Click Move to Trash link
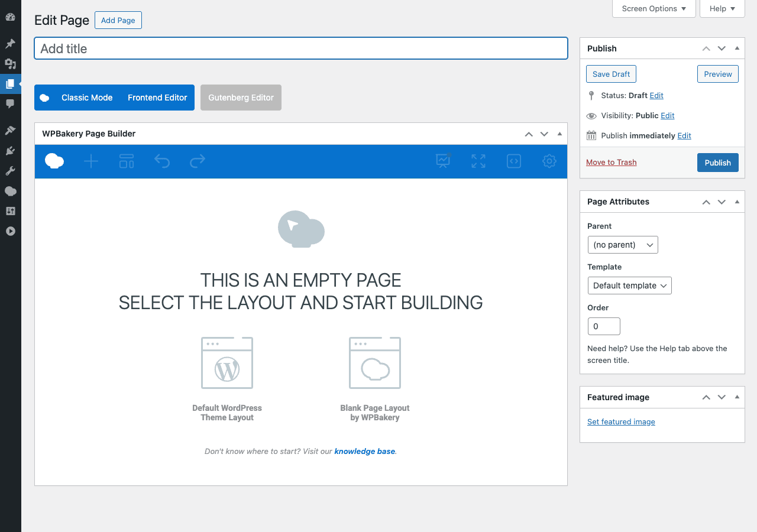 (x=611, y=162)
